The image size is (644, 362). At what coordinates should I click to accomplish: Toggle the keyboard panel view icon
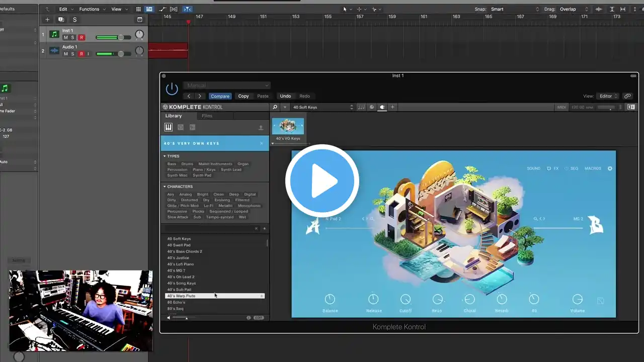[631, 107]
